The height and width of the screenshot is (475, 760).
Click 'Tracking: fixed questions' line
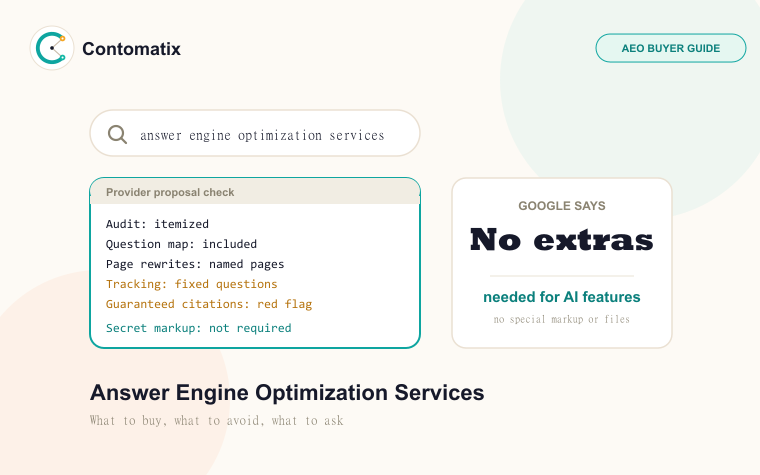click(191, 284)
